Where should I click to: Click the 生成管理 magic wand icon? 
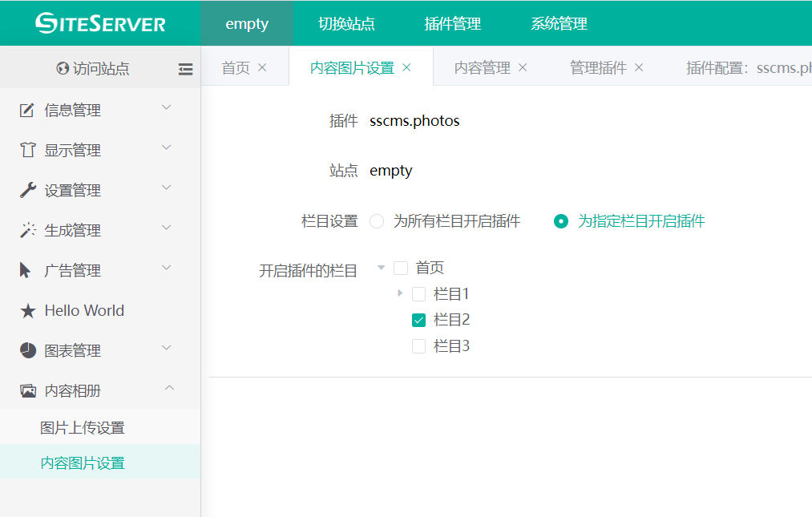(27, 231)
